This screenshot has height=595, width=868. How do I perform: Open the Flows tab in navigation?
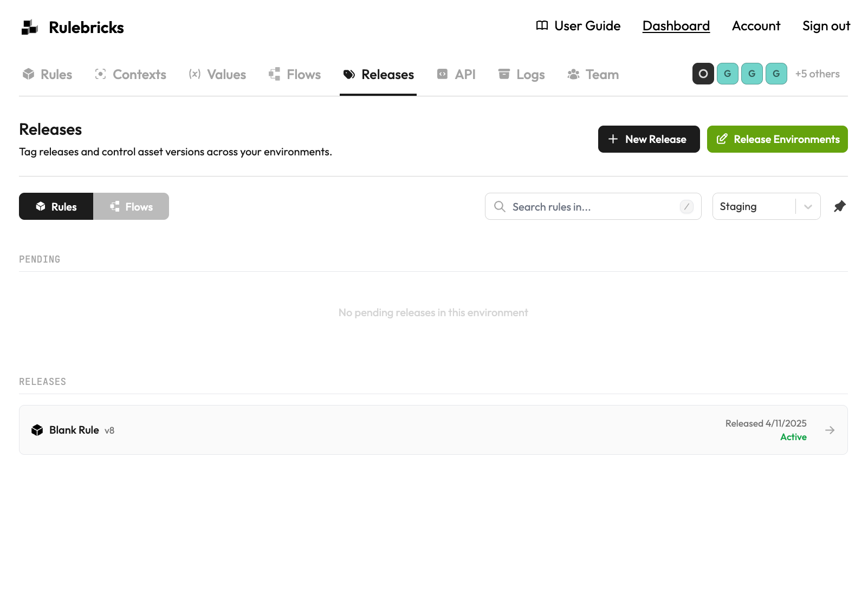pyautogui.click(x=294, y=74)
